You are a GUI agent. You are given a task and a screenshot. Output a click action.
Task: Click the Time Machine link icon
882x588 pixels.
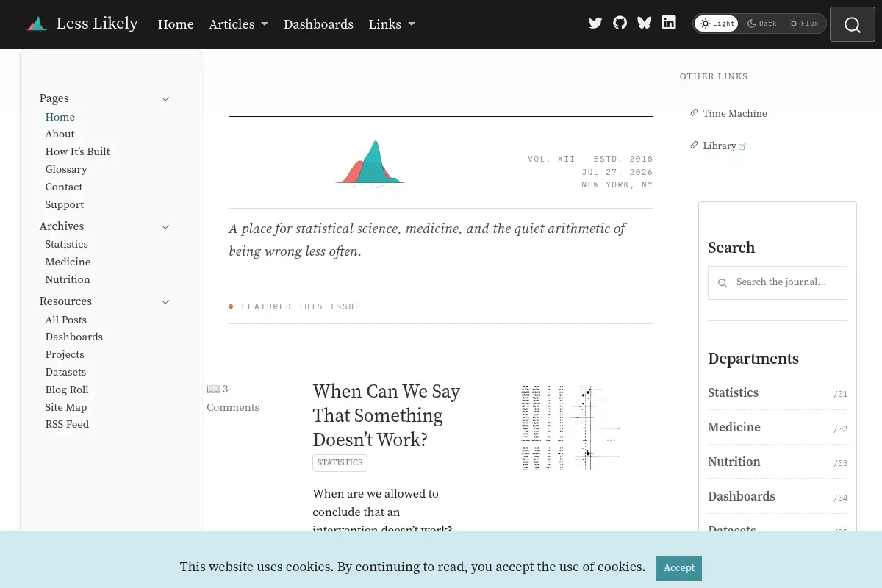coord(694,112)
